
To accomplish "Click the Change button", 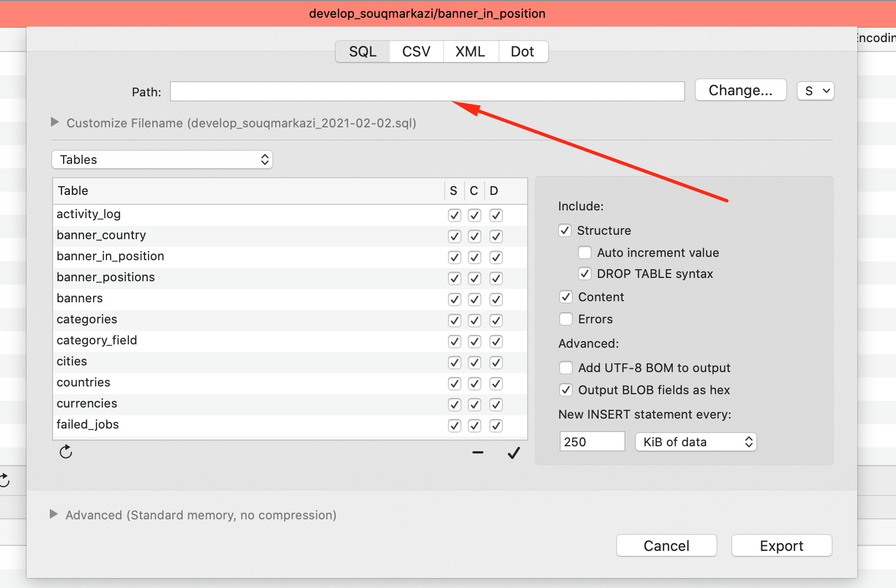I will (740, 90).
